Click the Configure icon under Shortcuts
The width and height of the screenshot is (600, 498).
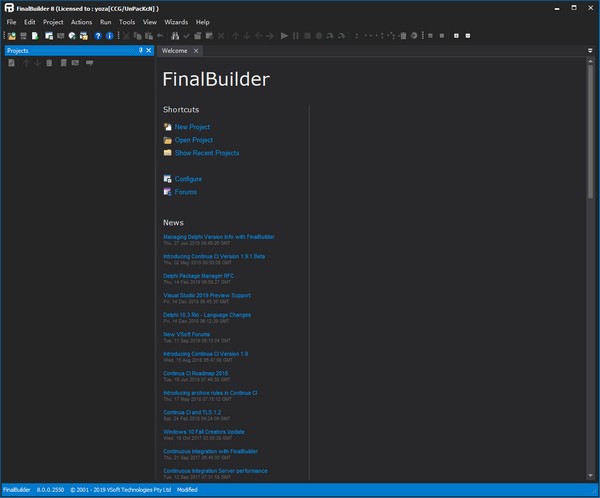[x=167, y=179]
